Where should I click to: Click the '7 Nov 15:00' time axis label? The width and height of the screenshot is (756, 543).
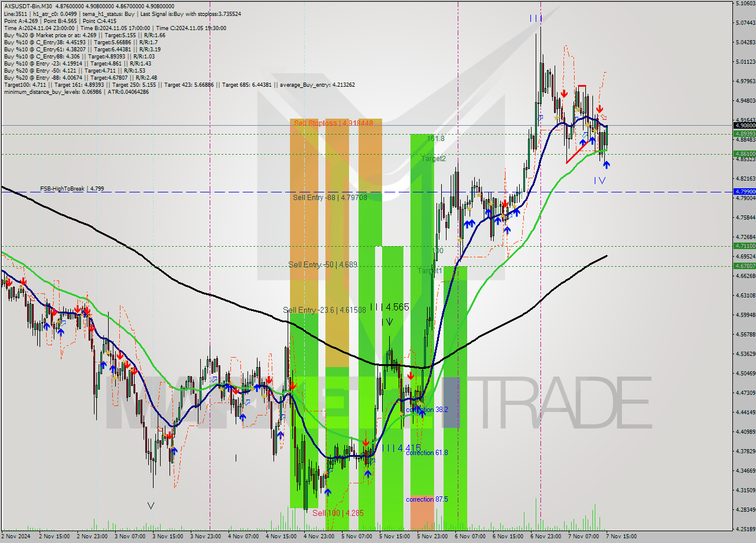pyautogui.click(x=621, y=537)
